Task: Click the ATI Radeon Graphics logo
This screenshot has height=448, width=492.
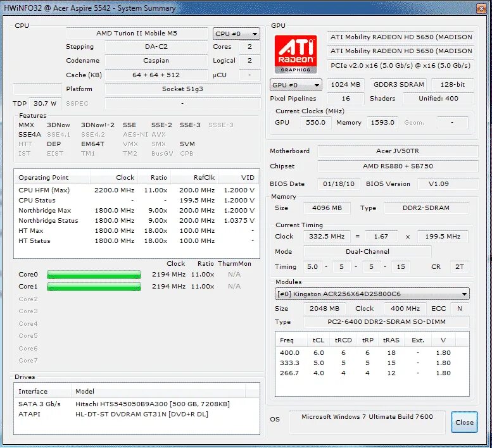Action: [295, 54]
